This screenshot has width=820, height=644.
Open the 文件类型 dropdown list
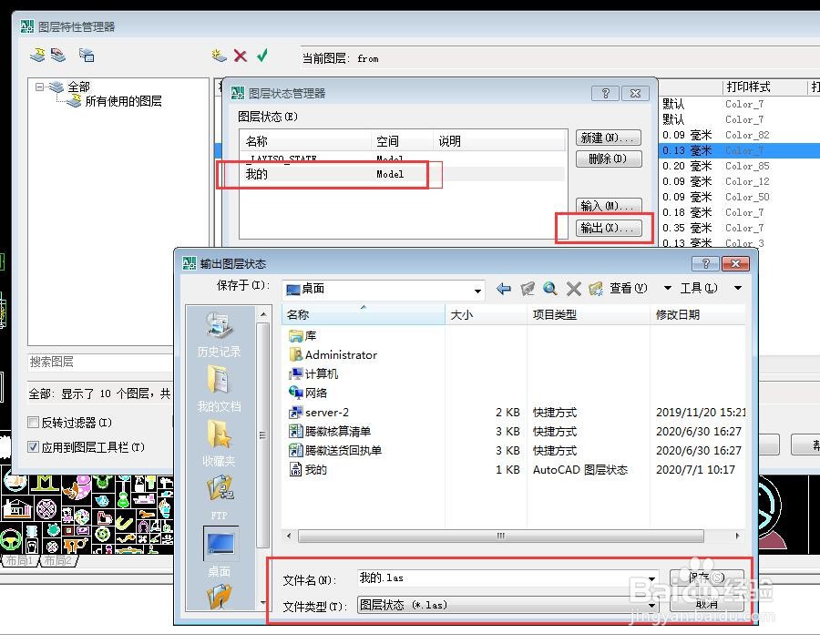[651, 606]
